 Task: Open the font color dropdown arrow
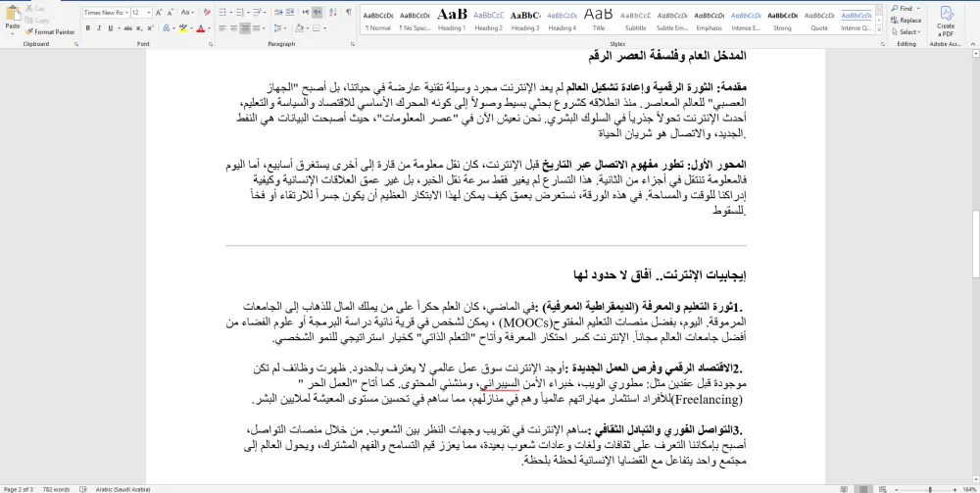click(x=208, y=28)
